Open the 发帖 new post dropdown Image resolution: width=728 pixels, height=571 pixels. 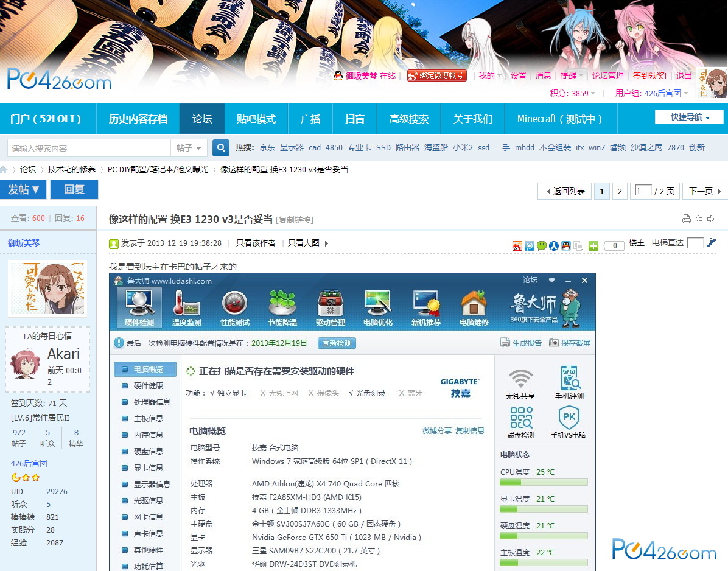[23, 189]
